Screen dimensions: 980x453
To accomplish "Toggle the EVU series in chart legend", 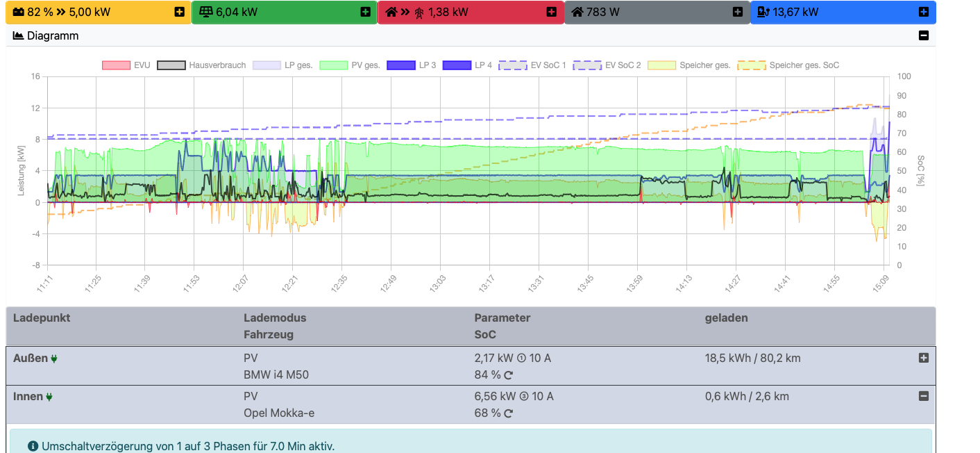I will [116, 65].
